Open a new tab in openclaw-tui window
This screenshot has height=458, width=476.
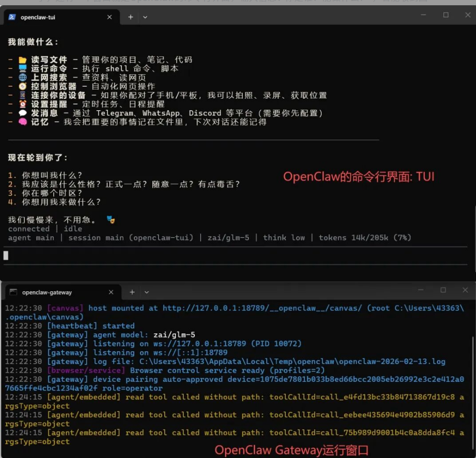[x=131, y=17]
